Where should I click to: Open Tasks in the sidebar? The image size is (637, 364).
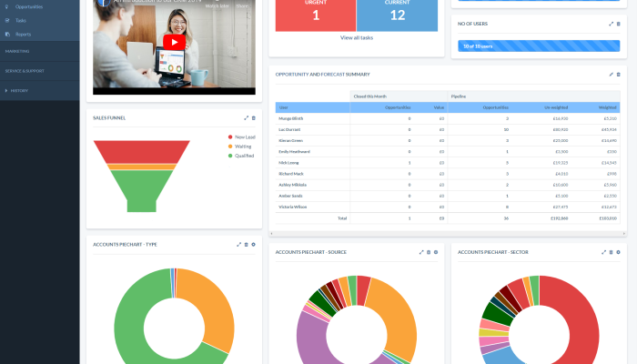click(21, 19)
